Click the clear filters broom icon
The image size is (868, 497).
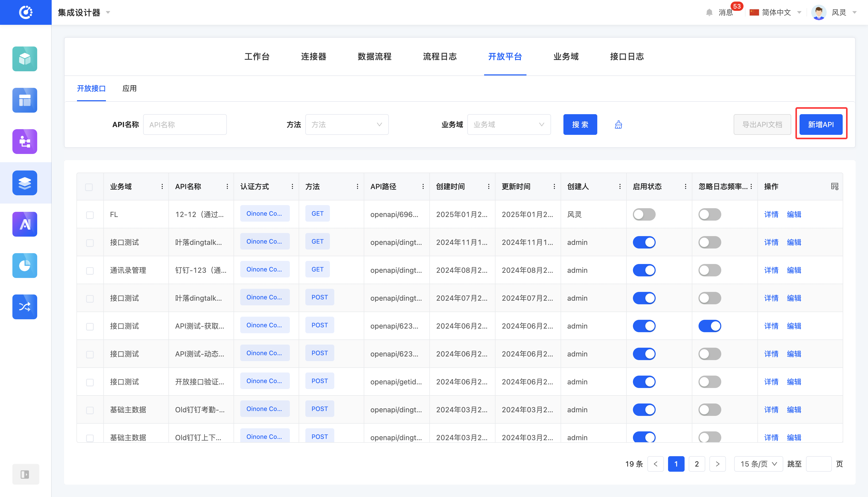(618, 125)
